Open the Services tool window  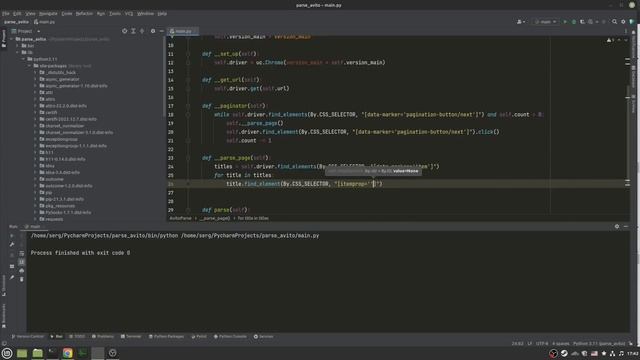tap(264, 337)
